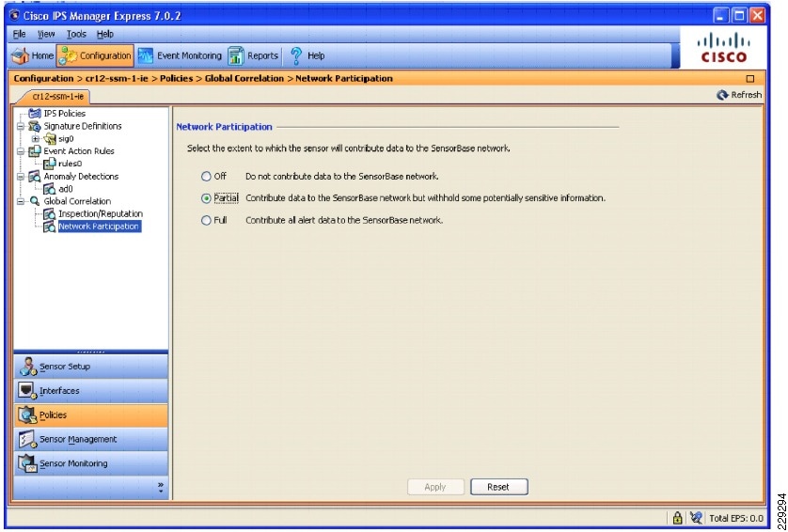Expand the sig0 node

point(35,139)
